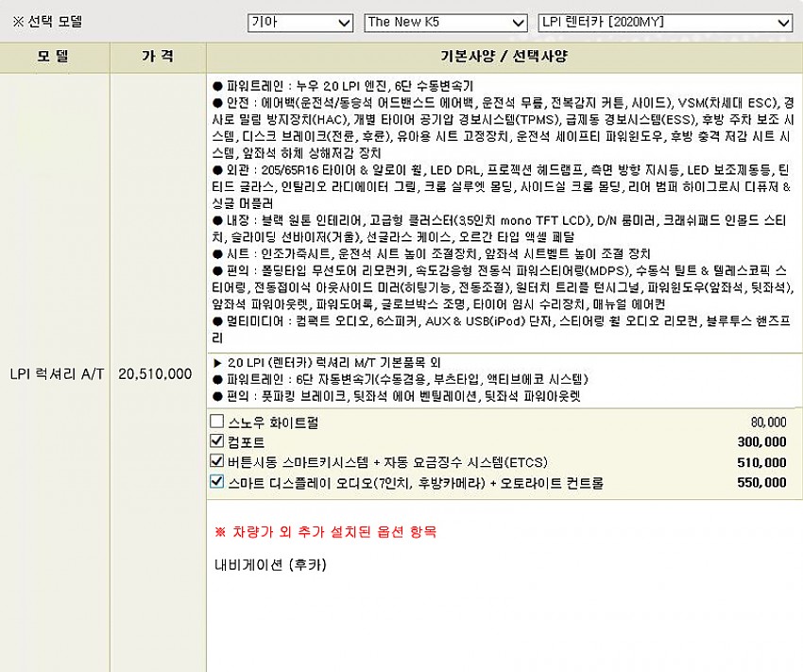
Task: Enable the 스노우 화이트펄 option checkbox
Action: click(217, 422)
